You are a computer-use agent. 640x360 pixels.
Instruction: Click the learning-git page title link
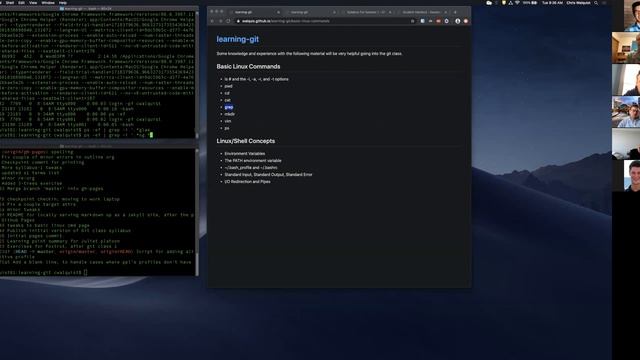click(x=238, y=39)
